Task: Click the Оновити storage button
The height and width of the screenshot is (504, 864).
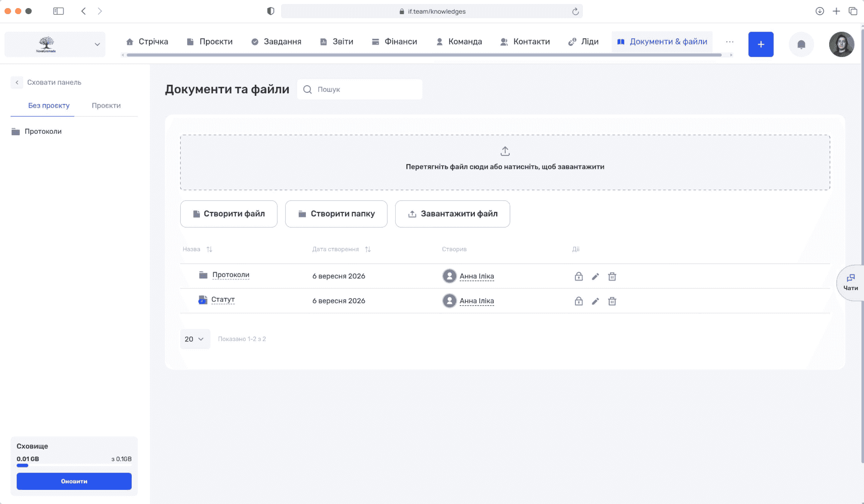Action: tap(74, 481)
